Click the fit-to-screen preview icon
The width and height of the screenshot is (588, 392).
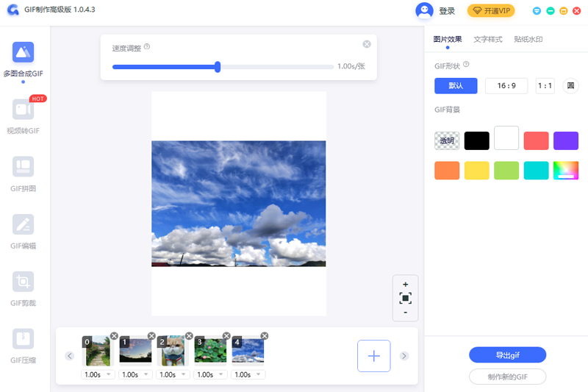tap(405, 298)
